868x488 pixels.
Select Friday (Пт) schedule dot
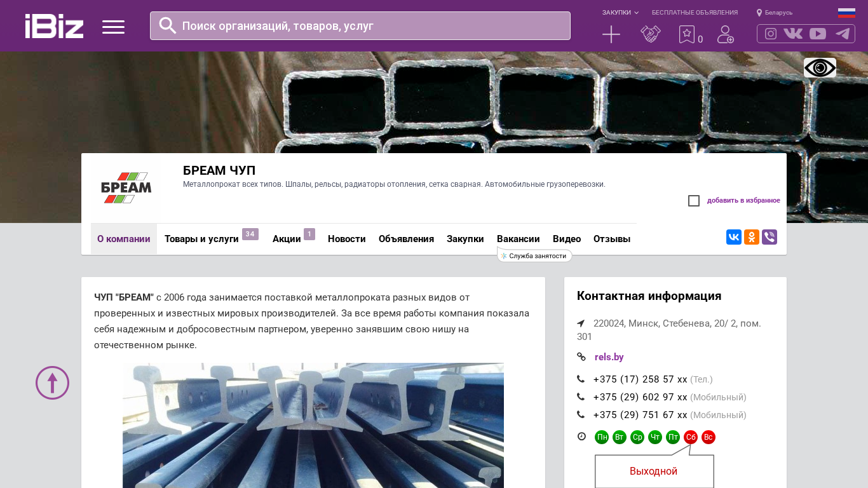point(673,437)
